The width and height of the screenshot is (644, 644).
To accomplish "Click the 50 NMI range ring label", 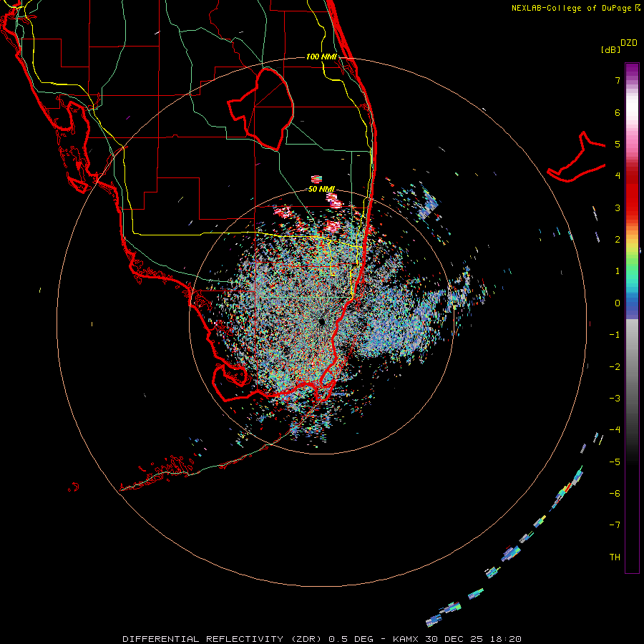I will pos(321,189).
